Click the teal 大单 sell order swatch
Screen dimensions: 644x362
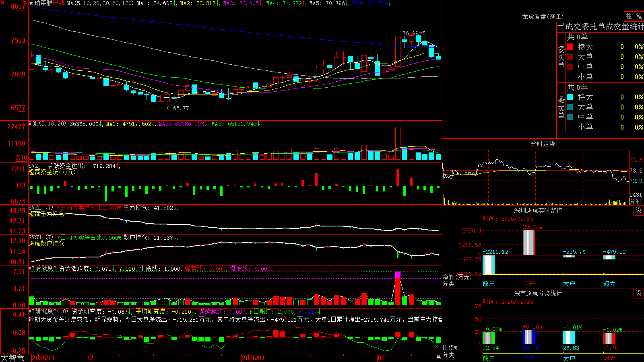coord(570,107)
